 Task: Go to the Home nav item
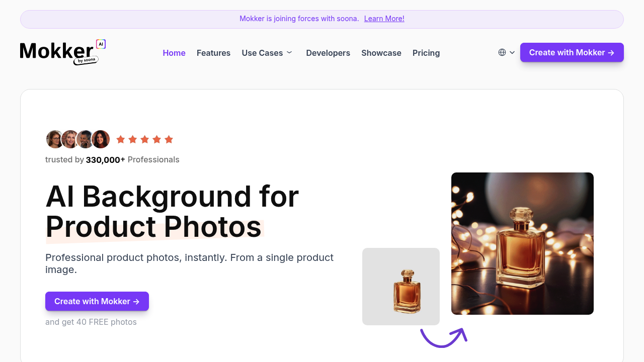[x=174, y=53]
